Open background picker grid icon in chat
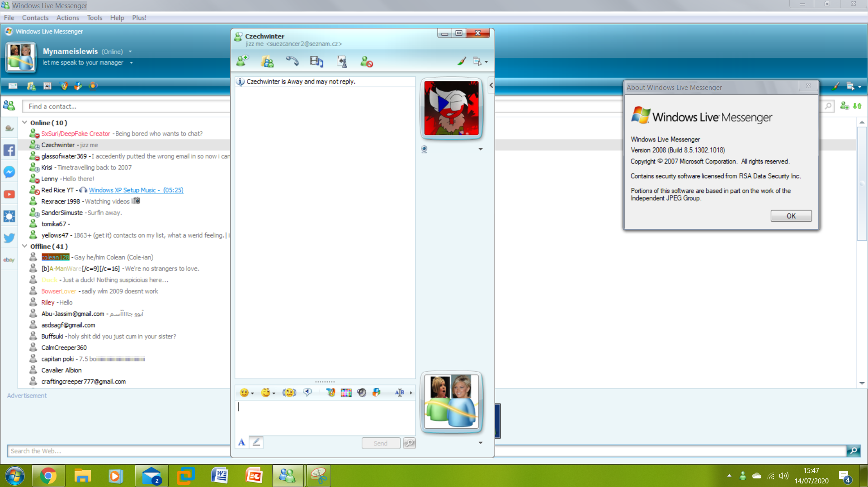Image resolution: width=868 pixels, height=487 pixels. click(x=346, y=393)
